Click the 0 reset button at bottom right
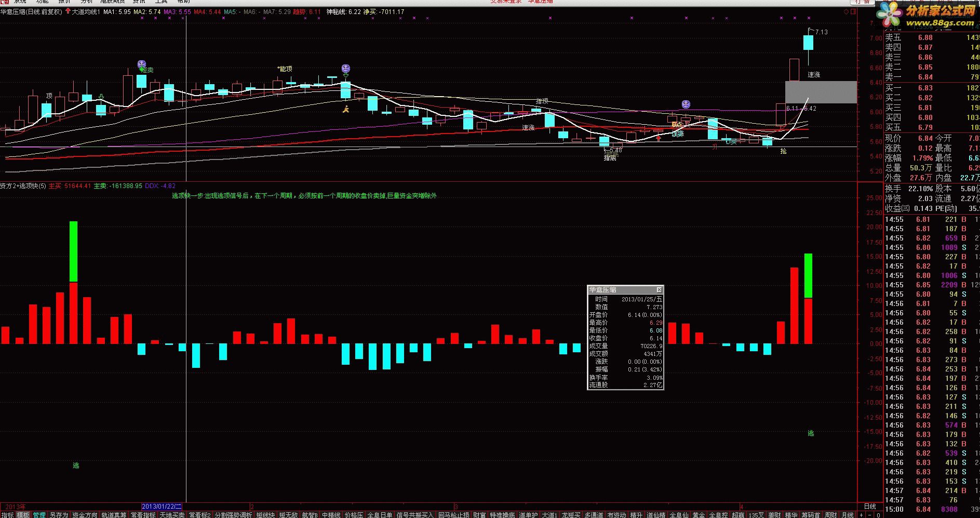The width and height of the screenshot is (980, 518). [878, 515]
